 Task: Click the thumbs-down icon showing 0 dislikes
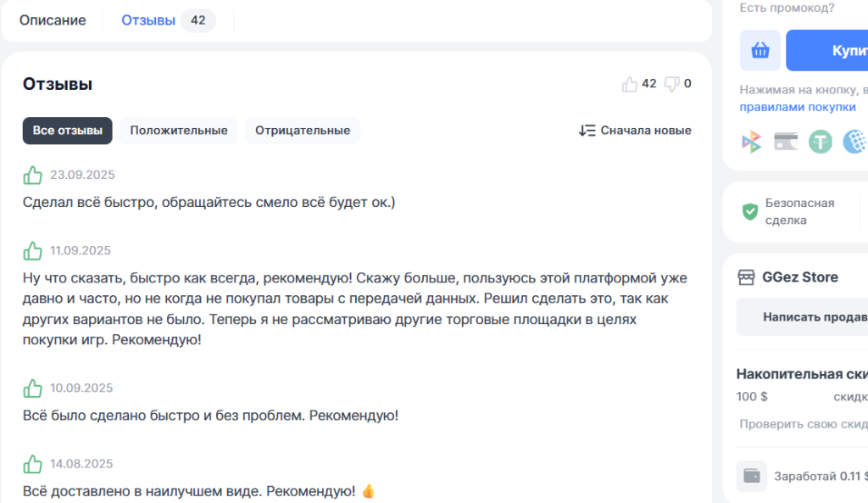[672, 84]
